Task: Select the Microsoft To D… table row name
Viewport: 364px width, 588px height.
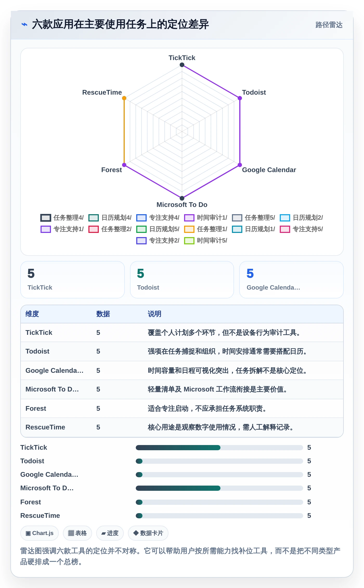Action: coord(52,389)
